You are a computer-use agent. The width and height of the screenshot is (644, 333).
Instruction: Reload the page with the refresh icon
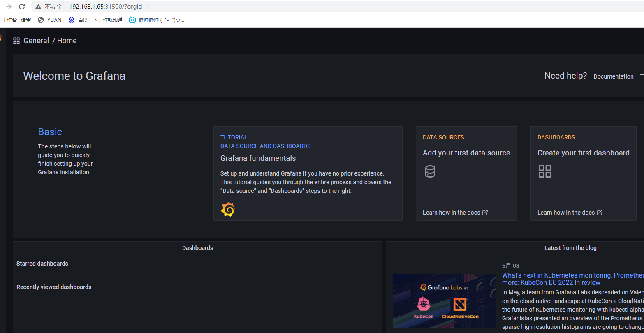[22, 7]
